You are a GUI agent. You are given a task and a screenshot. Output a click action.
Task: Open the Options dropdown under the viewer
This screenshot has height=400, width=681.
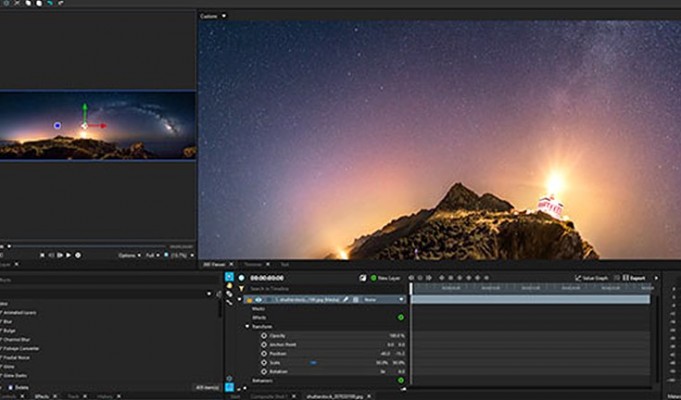tap(129, 255)
